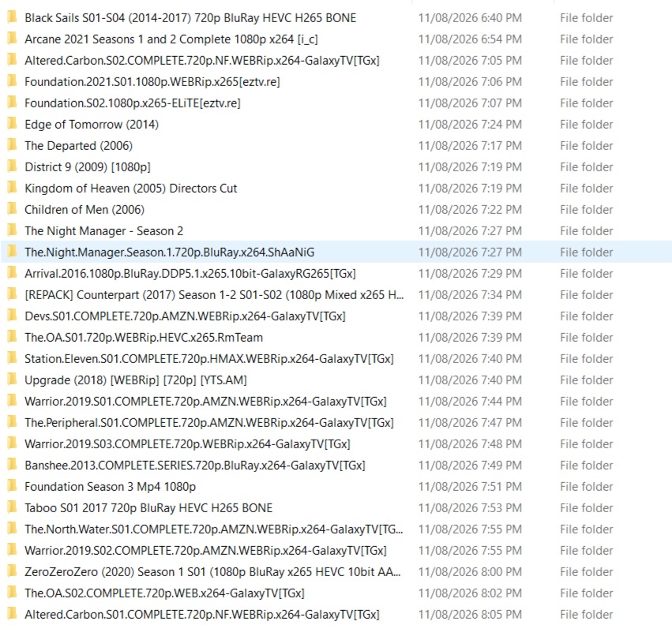Select [REPACK] Counterpart (2017) folder name
The image size is (672, 625).
click(x=214, y=295)
